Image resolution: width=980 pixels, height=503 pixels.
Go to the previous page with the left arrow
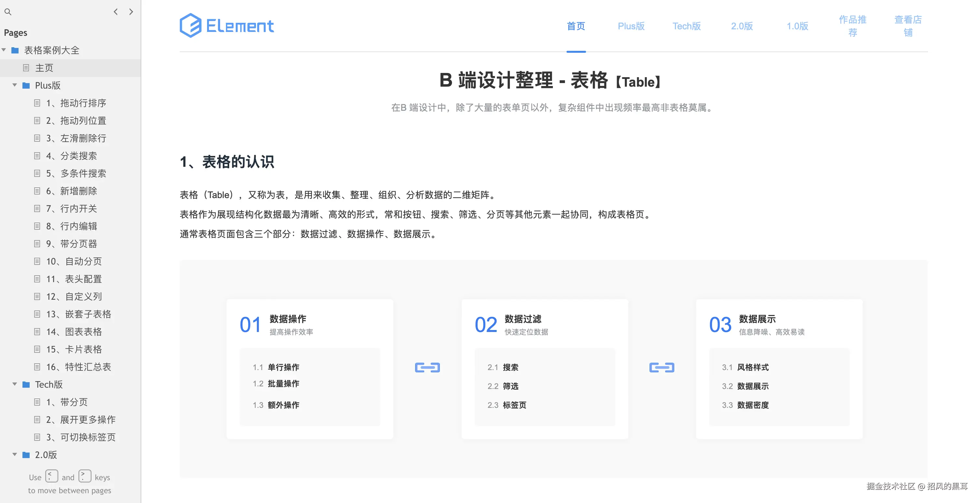tap(116, 12)
